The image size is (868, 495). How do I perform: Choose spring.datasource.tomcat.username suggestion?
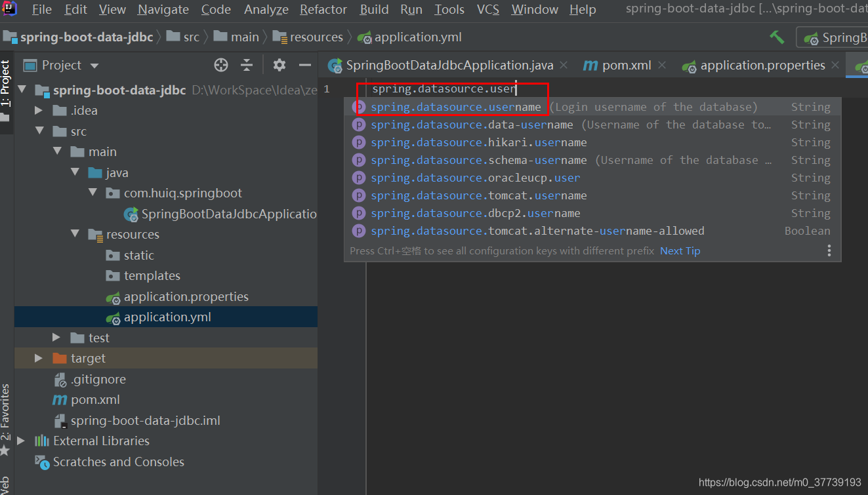(592, 195)
